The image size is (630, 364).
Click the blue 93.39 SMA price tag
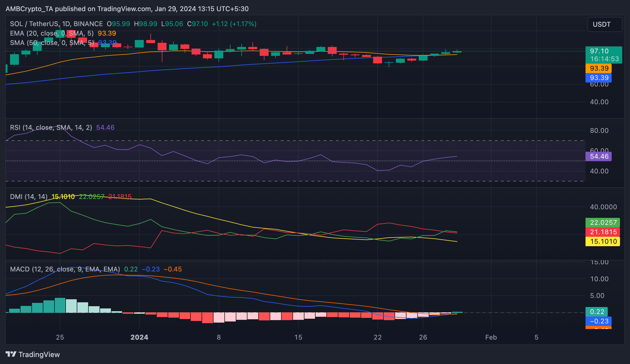coord(598,78)
